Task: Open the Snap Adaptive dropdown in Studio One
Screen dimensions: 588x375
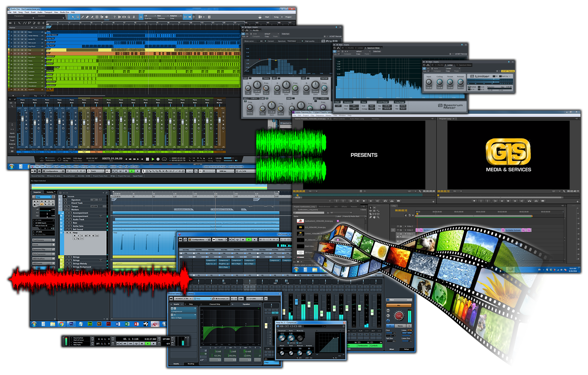Action: [x=175, y=16]
